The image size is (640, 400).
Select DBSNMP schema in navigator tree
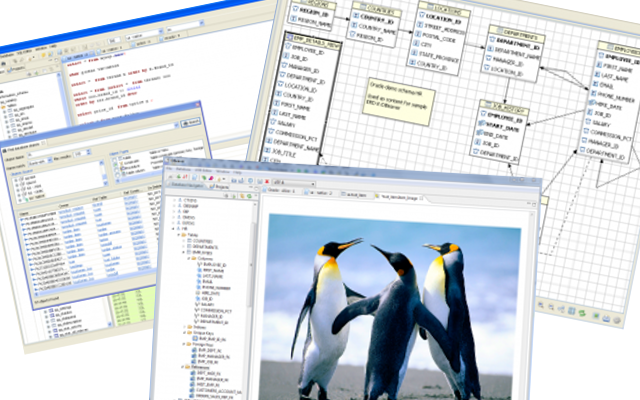pos(191,206)
